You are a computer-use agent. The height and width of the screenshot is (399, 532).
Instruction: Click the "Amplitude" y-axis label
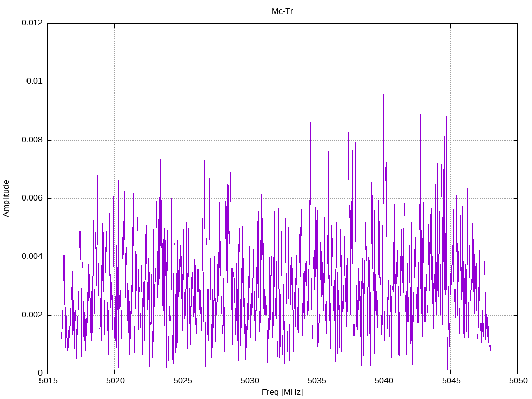click(6, 198)
